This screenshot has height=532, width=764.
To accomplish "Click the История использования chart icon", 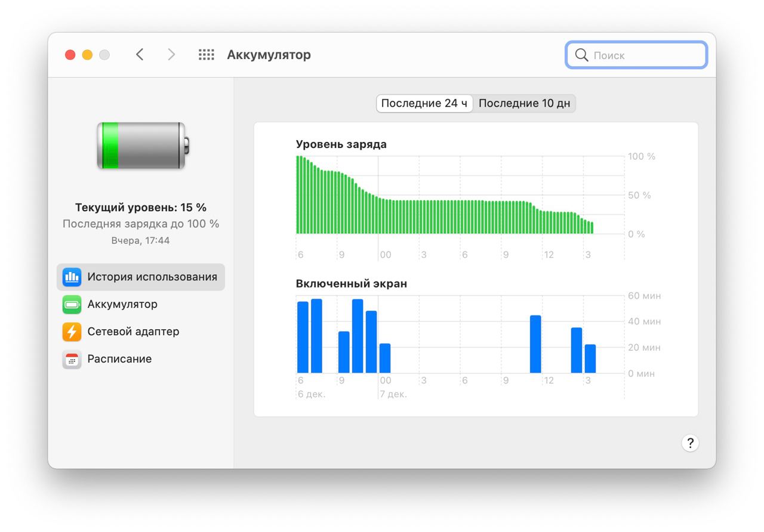I will (72, 277).
